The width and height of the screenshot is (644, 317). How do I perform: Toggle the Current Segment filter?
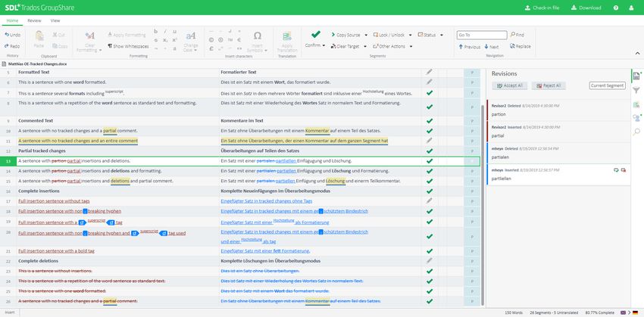(607, 85)
